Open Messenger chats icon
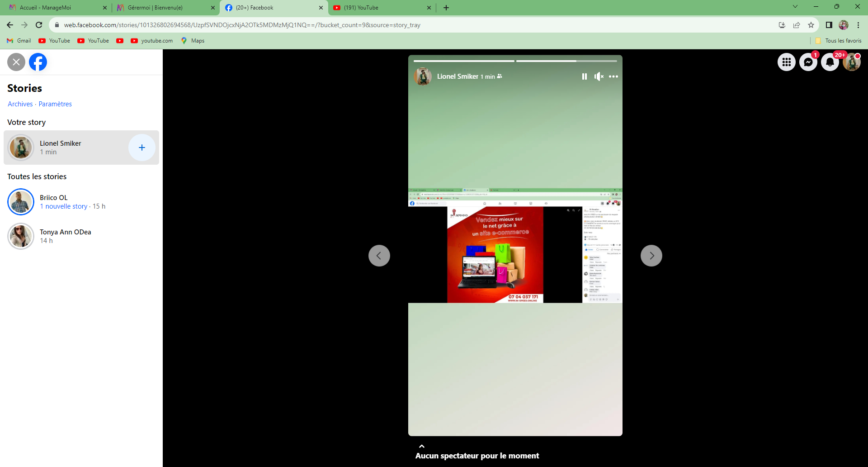The image size is (868, 467). pyautogui.click(x=808, y=62)
